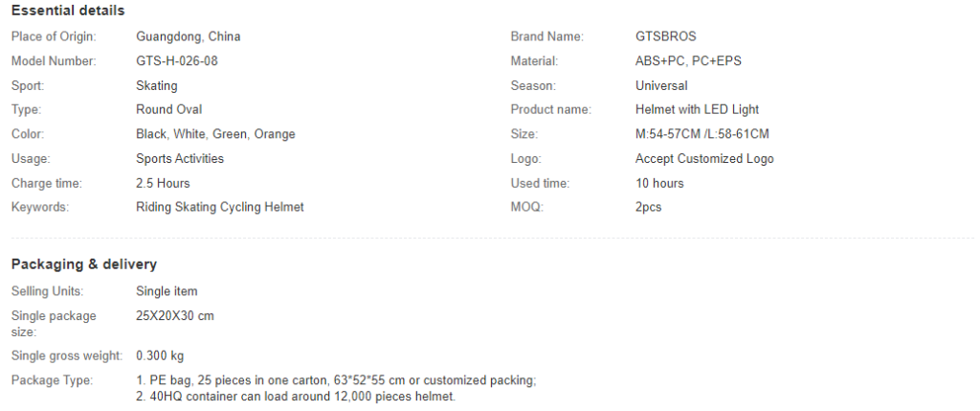
Task: Click the M:54-57CM /L:58-61CM size value
Action: (702, 135)
